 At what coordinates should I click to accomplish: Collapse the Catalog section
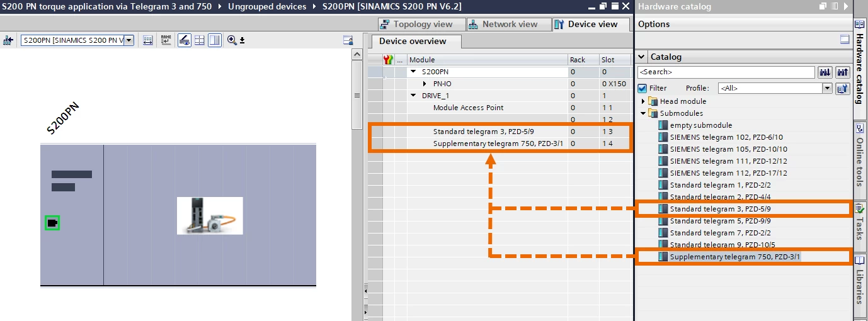[641, 57]
